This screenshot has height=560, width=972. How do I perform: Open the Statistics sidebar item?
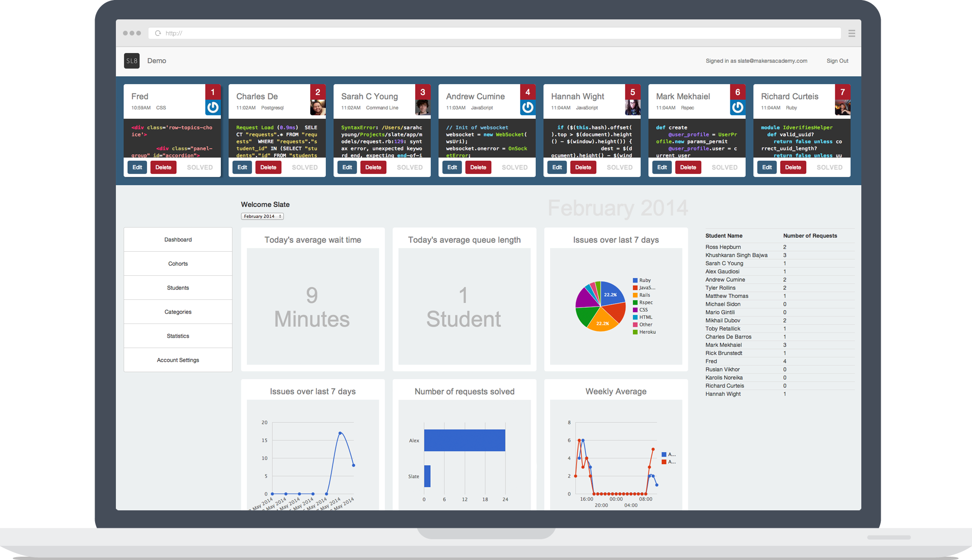click(178, 336)
